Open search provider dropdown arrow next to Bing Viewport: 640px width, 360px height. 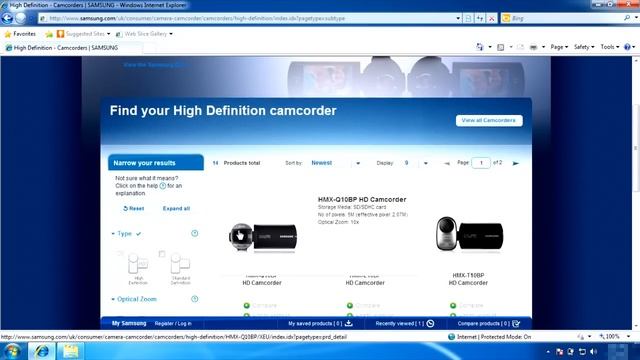point(636,18)
